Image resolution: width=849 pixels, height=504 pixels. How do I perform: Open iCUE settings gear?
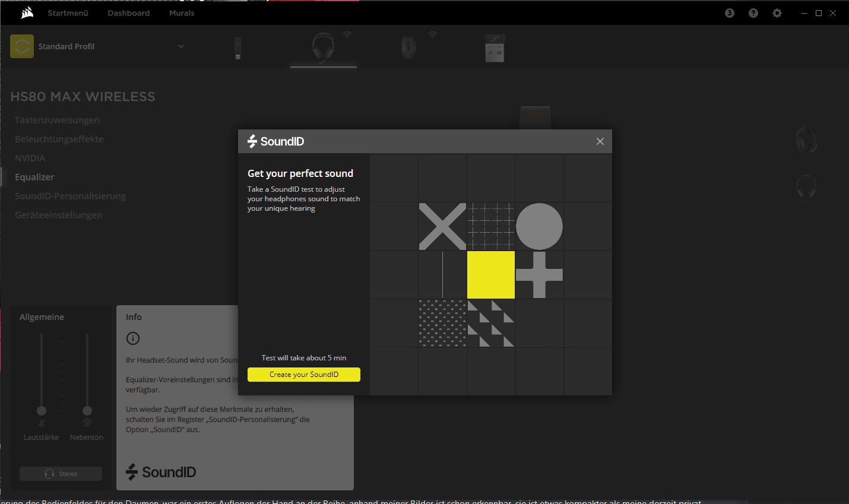click(x=777, y=13)
